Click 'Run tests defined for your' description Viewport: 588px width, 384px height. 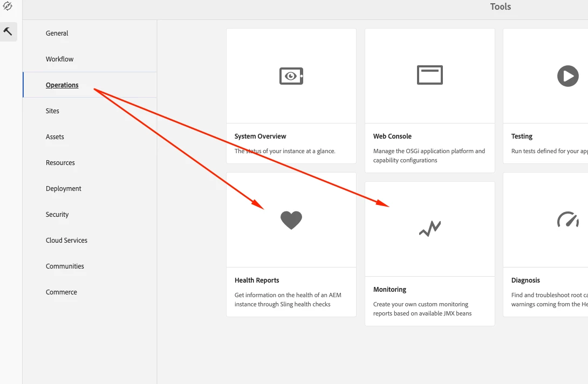tap(549, 151)
